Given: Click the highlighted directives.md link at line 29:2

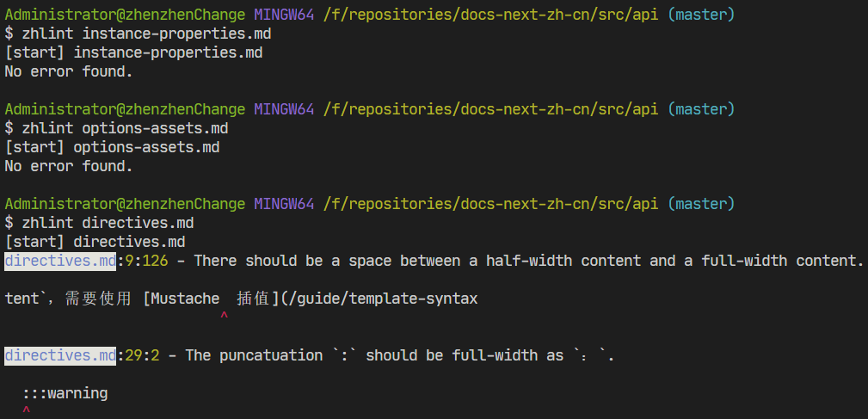Looking at the screenshot, I should point(59,355).
